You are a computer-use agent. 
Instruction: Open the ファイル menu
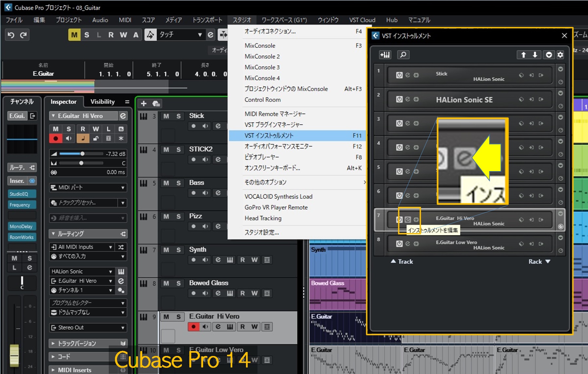tap(14, 20)
